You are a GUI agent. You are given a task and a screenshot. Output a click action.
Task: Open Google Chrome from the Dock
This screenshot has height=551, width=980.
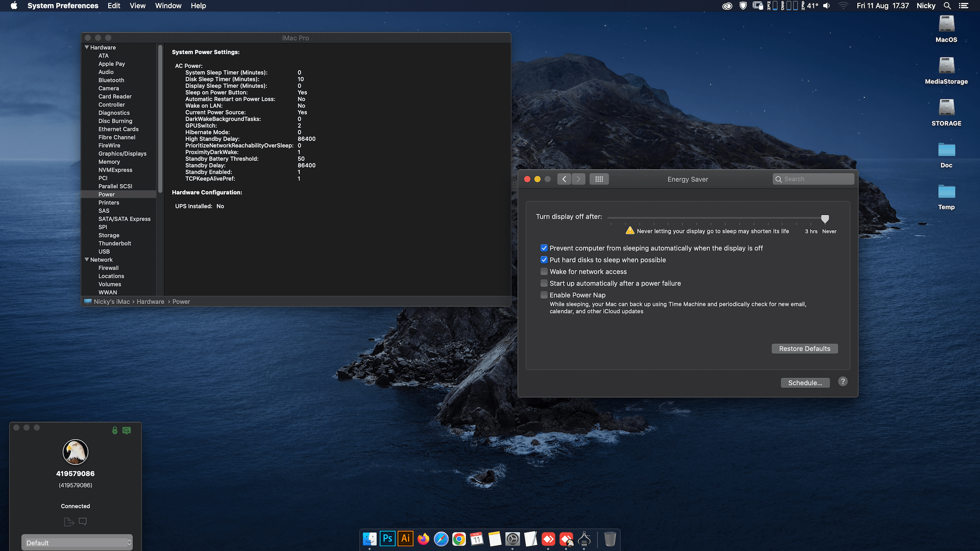459,539
